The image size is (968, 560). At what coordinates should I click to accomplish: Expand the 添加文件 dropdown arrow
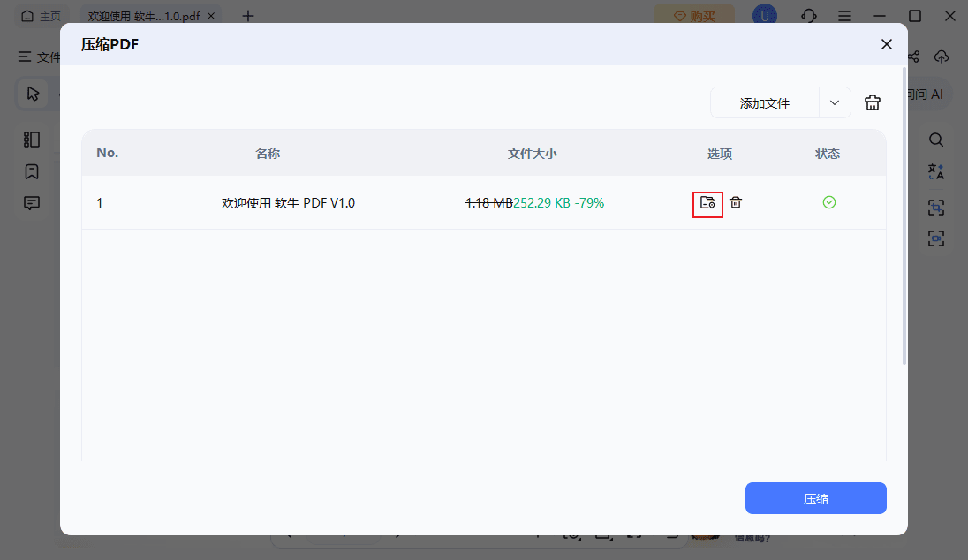pyautogui.click(x=835, y=103)
